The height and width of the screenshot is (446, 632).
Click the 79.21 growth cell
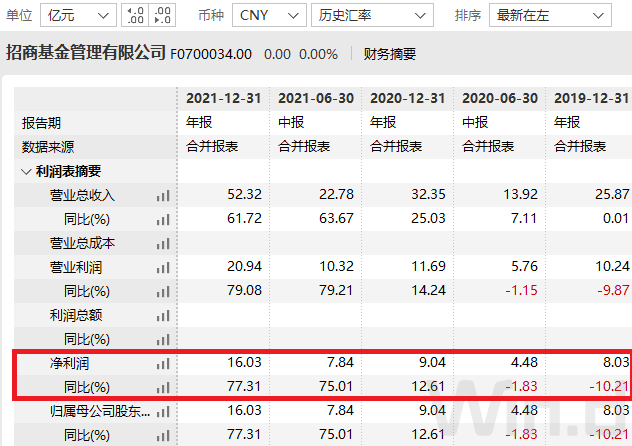pos(336,290)
